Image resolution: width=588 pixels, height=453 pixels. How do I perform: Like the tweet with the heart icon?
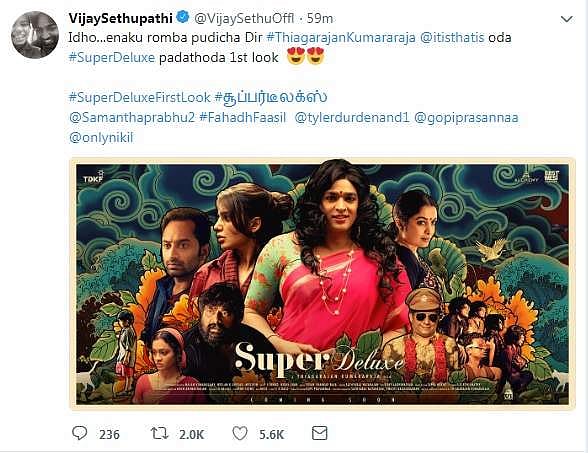coord(240,434)
